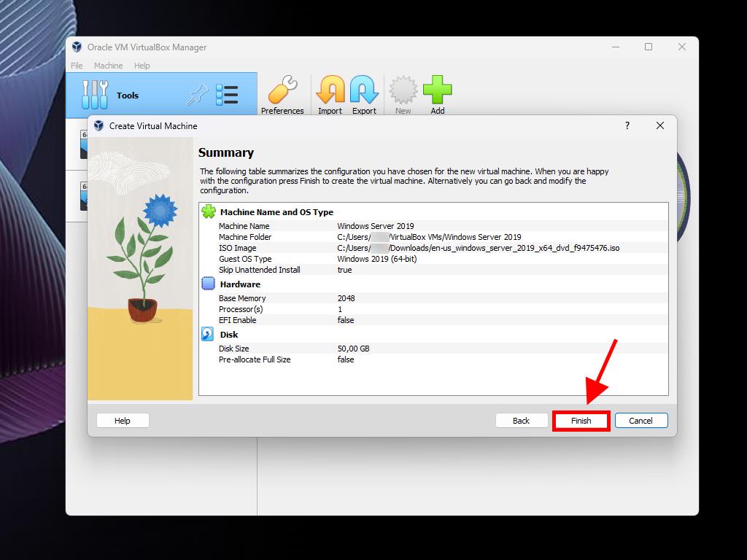Viewport: 747px width, 560px height.
Task: Click the greyed-out New machine icon
Action: pyautogui.click(x=403, y=91)
